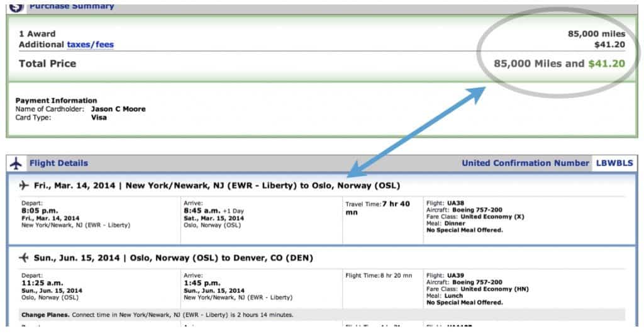Click the United Economy (HN) fare class
Screen dimensions: 644x336
click(x=494, y=289)
